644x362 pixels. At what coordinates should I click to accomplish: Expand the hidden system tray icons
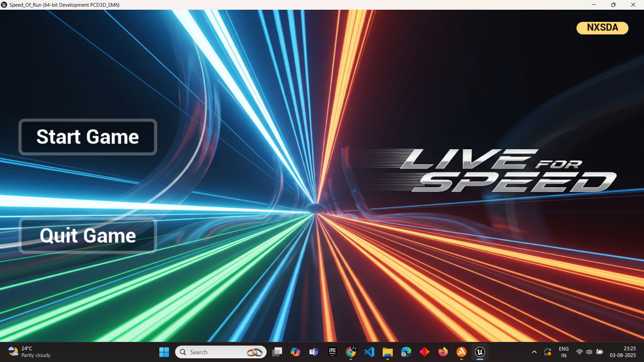click(534, 352)
